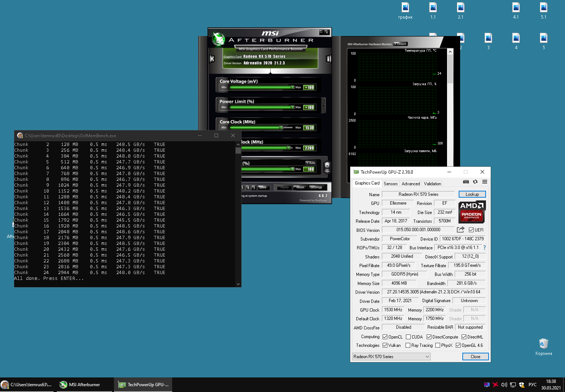Select desktop image file named 3
This screenshot has height=392, width=565.
(488, 41)
